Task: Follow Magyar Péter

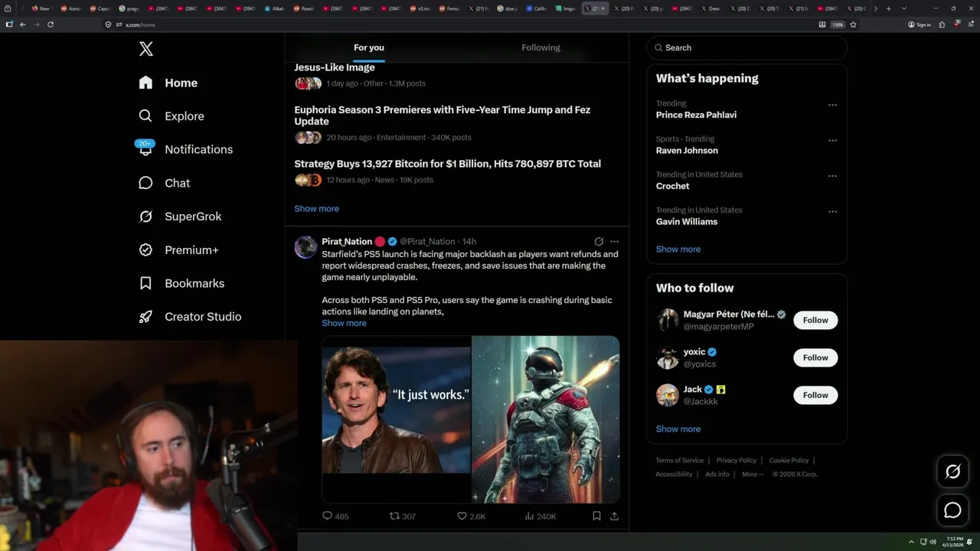Action: [815, 320]
